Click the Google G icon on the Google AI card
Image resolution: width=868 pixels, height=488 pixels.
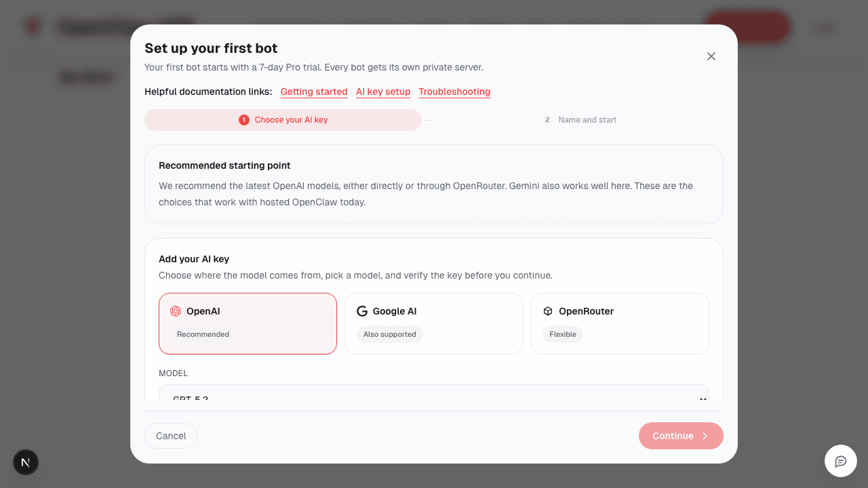point(361,310)
